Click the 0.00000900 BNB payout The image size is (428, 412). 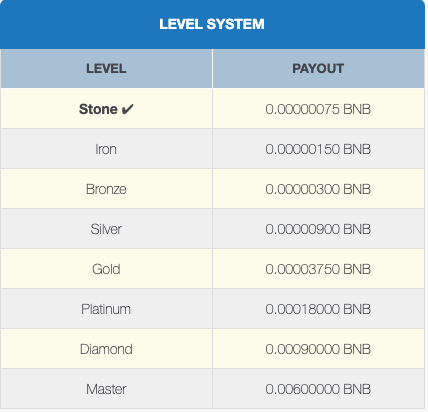click(318, 229)
